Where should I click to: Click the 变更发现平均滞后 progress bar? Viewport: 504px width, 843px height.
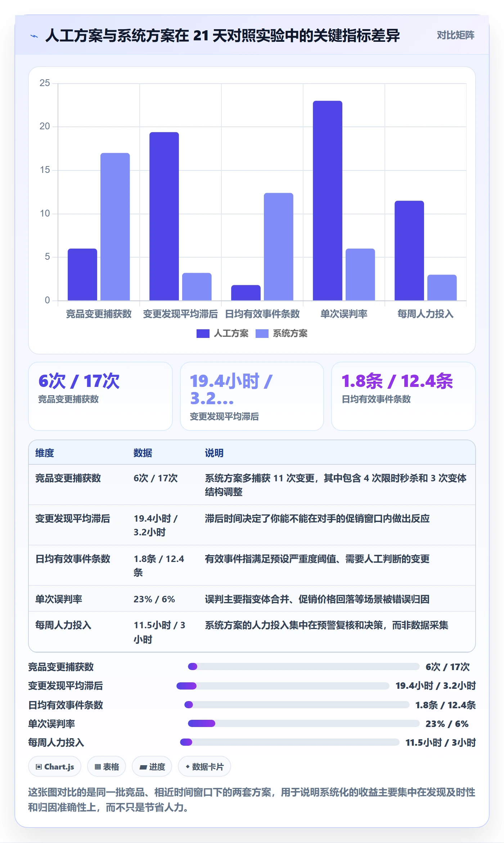(x=283, y=686)
